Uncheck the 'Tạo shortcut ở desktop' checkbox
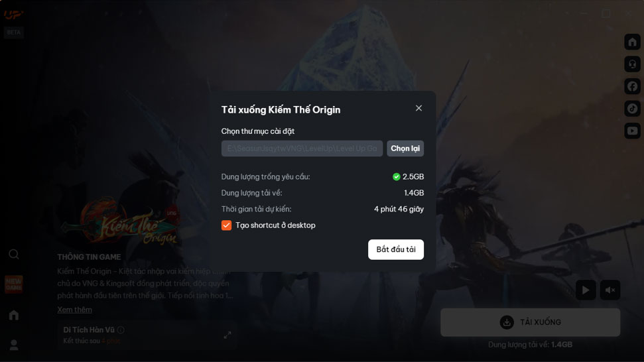Image resolution: width=644 pixels, height=362 pixels. [x=226, y=225]
